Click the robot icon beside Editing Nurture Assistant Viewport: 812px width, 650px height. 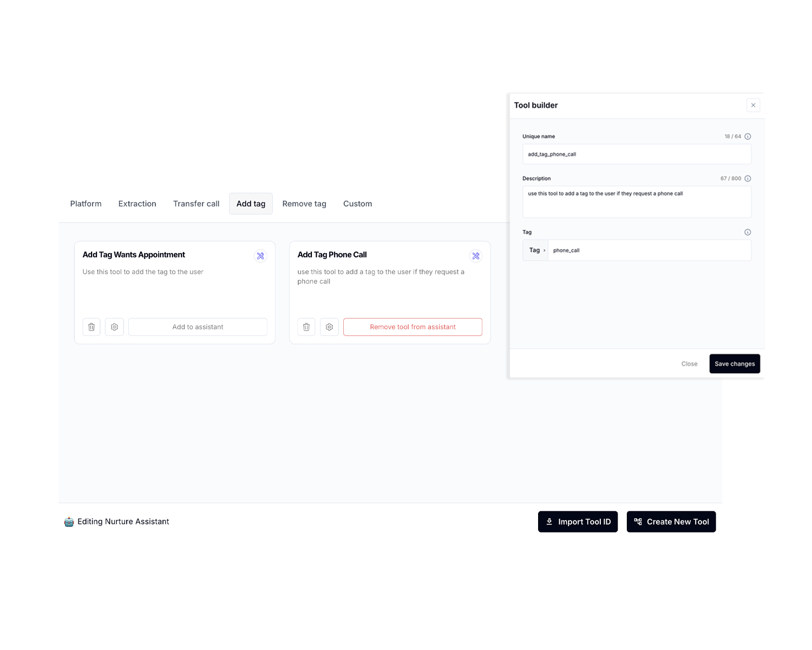coord(69,522)
